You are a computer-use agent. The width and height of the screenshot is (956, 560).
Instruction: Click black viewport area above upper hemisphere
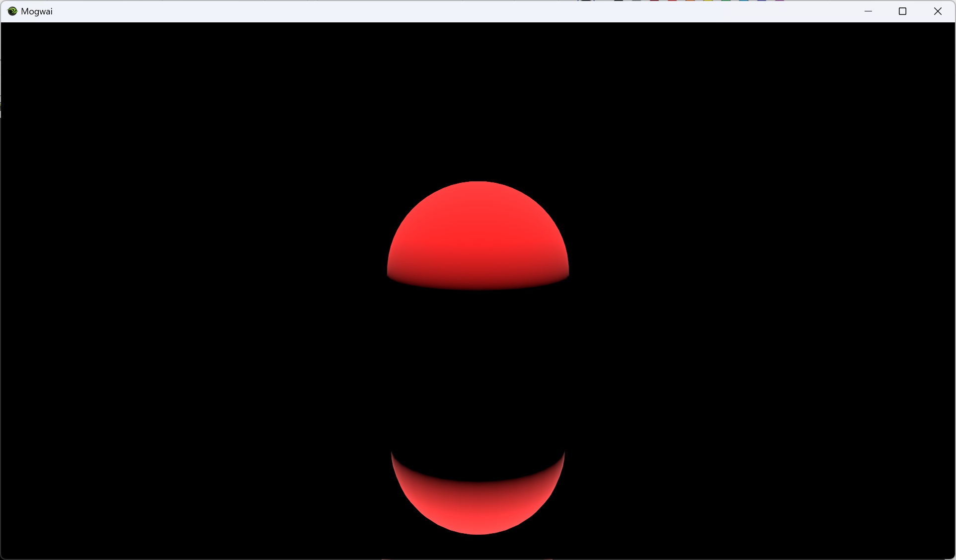[x=478, y=99]
